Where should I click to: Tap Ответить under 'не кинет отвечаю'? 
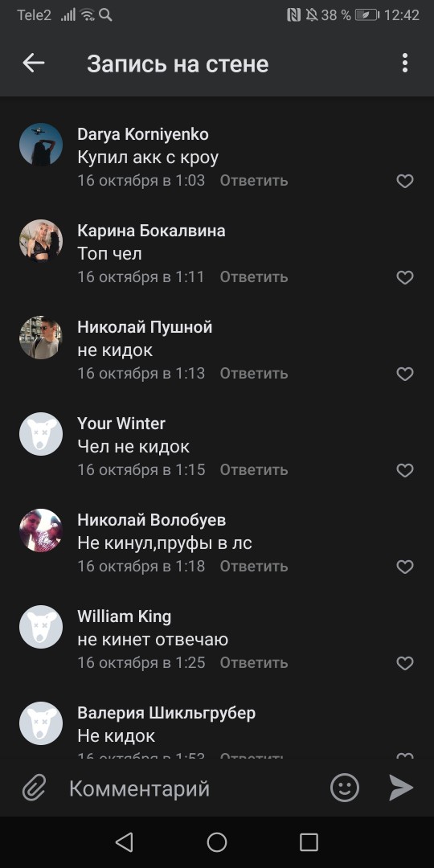253,662
